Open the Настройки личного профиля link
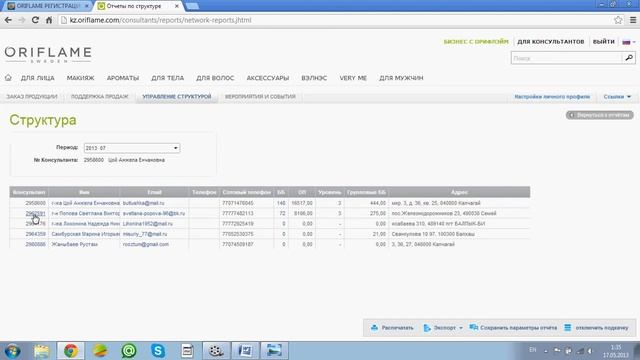640x360 pixels. tap(552, 97)
